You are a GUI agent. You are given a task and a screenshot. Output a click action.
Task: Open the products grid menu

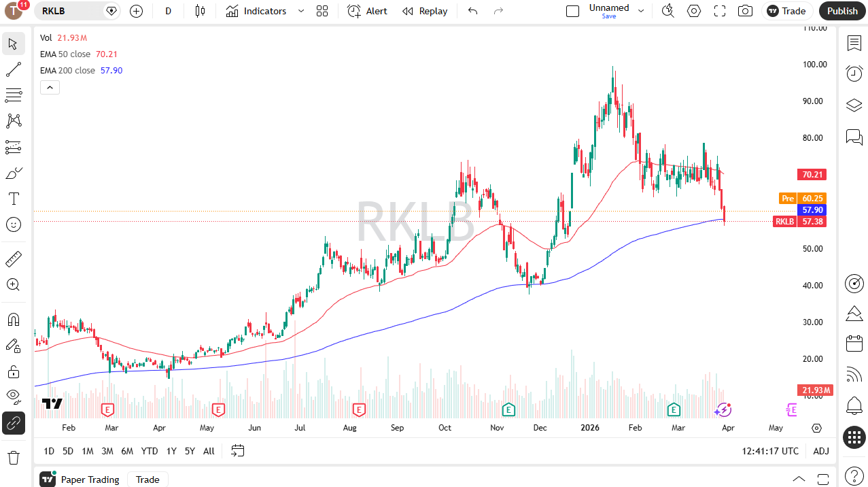tap(854, 437)
